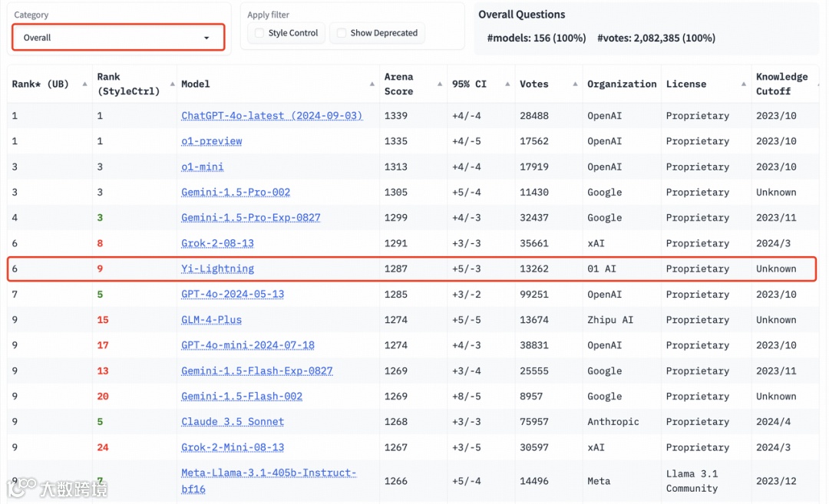Select the votes value 8957

[531, 397]
